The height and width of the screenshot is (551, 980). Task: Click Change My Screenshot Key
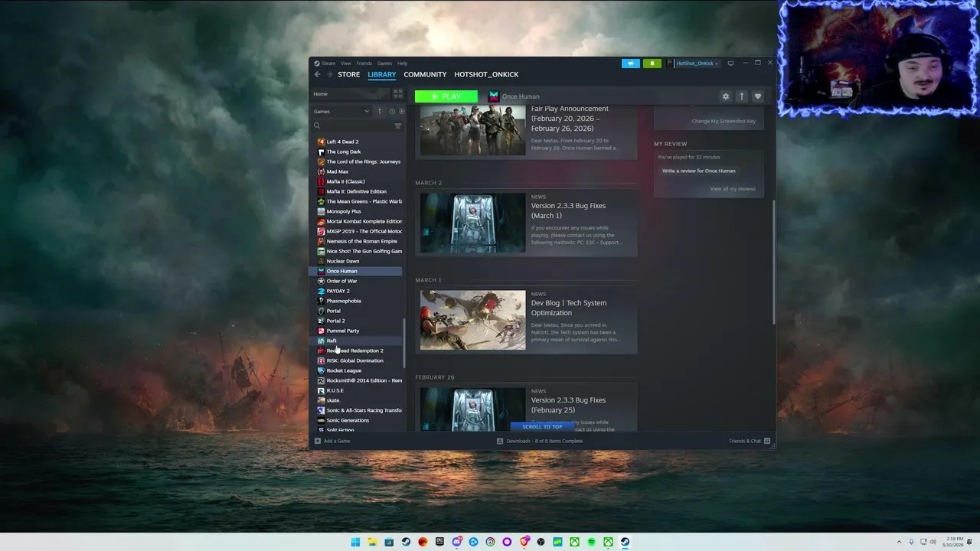pos(724,121)
